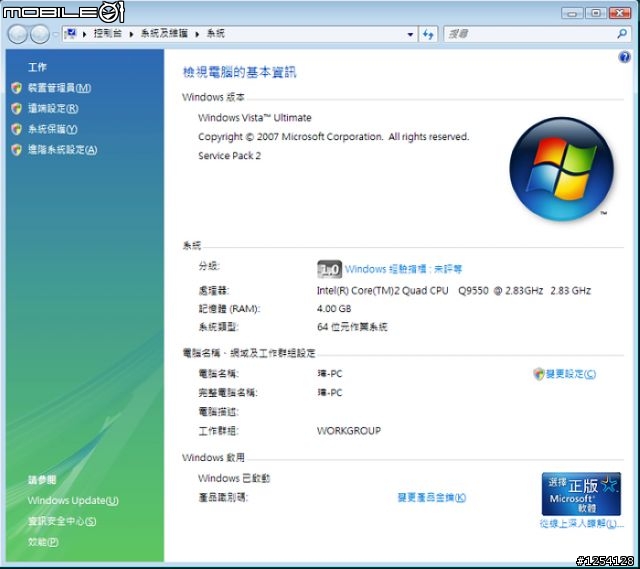
Task: Select 系統及維護 in the address breadcrumb
Action: pyautogui.click(x=164, y=33)
